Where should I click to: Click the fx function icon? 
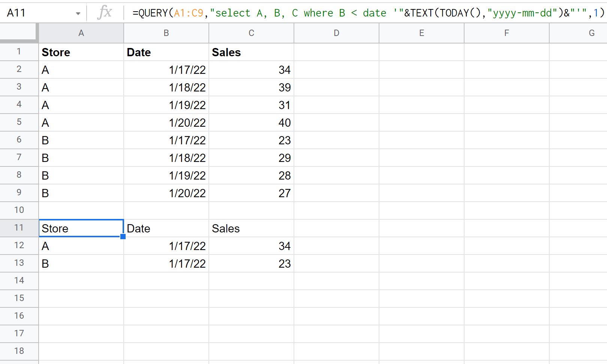105,13
